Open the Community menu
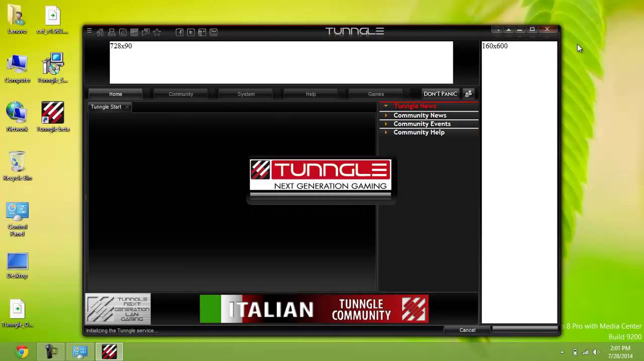This screenshot has width=644, height=361. (x=181, y=94)
